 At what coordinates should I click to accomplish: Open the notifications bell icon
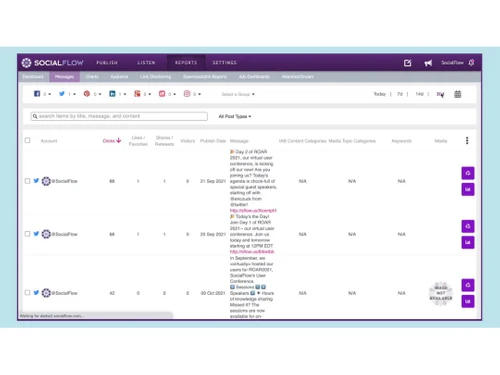(471, 63)
